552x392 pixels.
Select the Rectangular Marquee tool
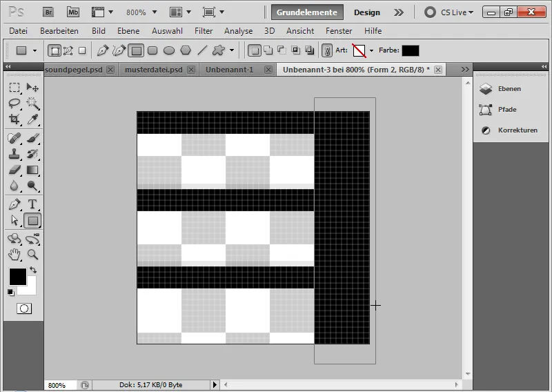[14, 87]
